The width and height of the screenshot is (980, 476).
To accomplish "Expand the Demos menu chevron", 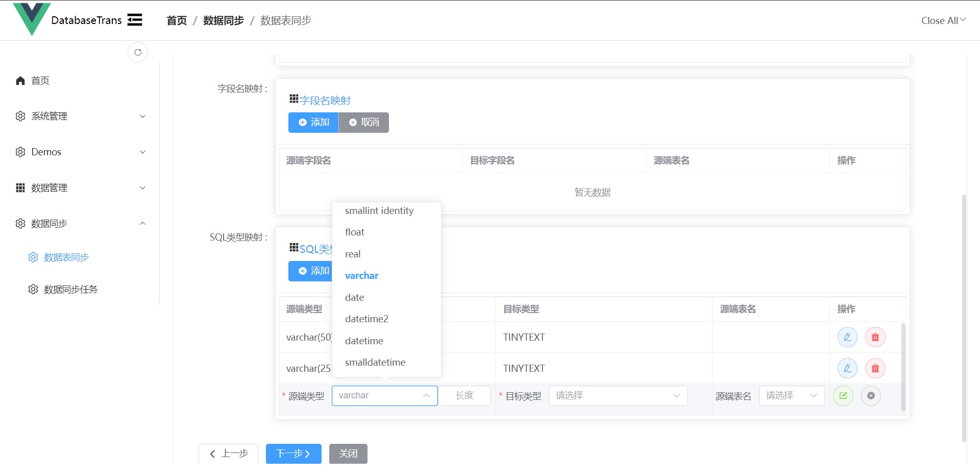I will point(143,152).
